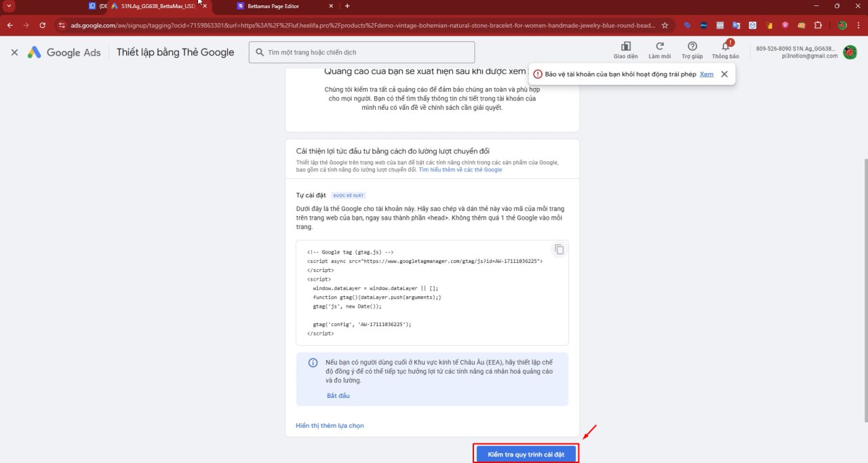Close the Google tag setup page
This screenshot has height=463, width=868.
14,52
